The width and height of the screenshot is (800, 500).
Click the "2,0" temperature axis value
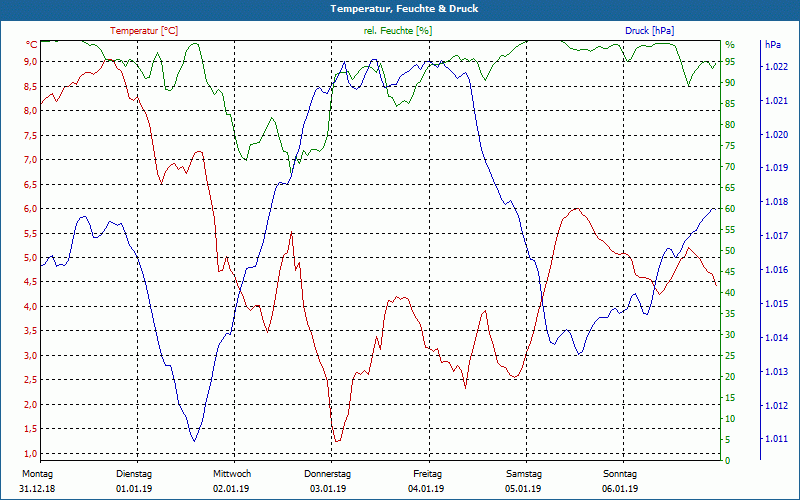pos(31,405)
